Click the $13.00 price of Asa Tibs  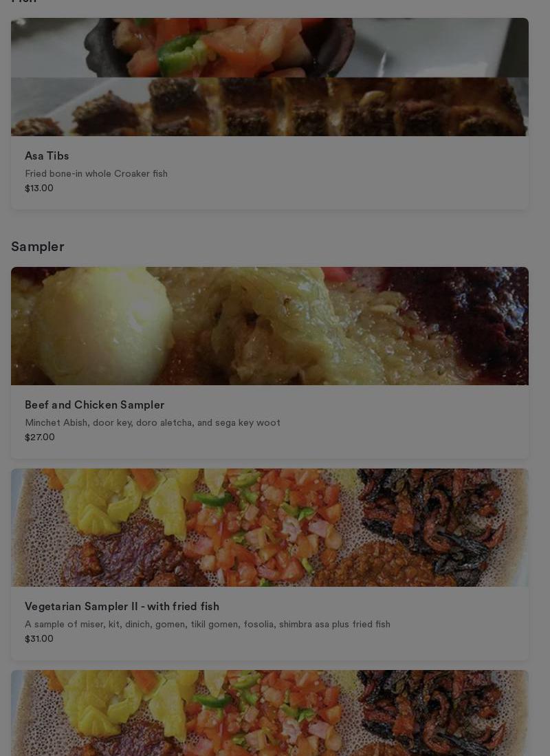(39, 188)
